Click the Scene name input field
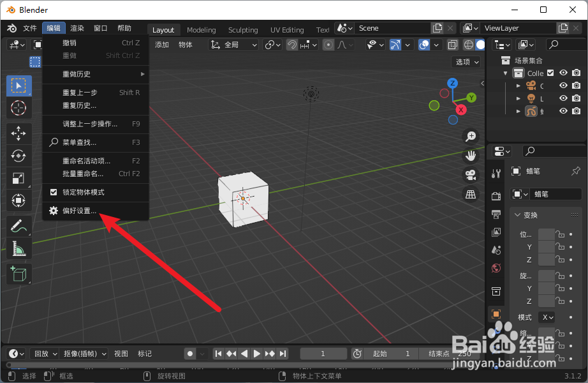The image size is (588, 383). [393, 28]
